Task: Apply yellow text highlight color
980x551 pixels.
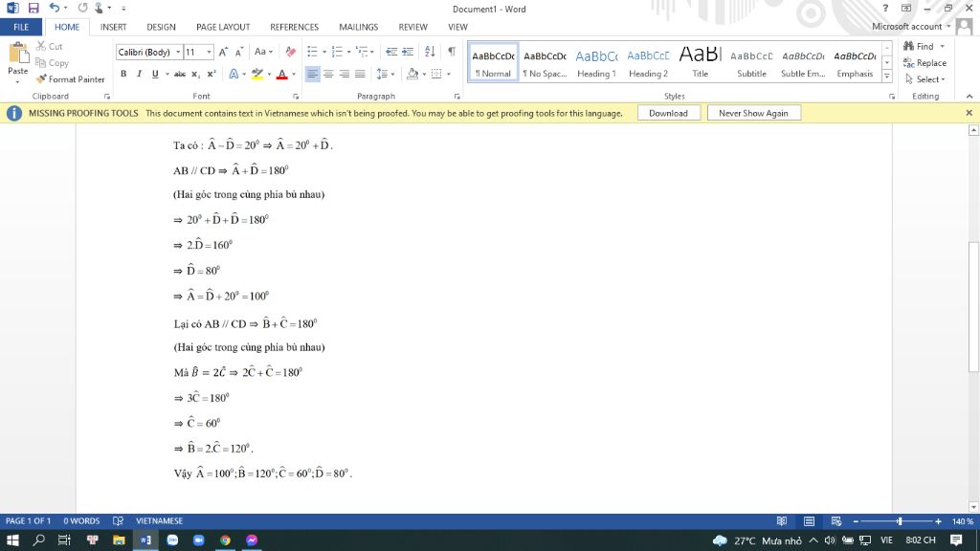Action: pyautogui.click(x=256, y=74)
